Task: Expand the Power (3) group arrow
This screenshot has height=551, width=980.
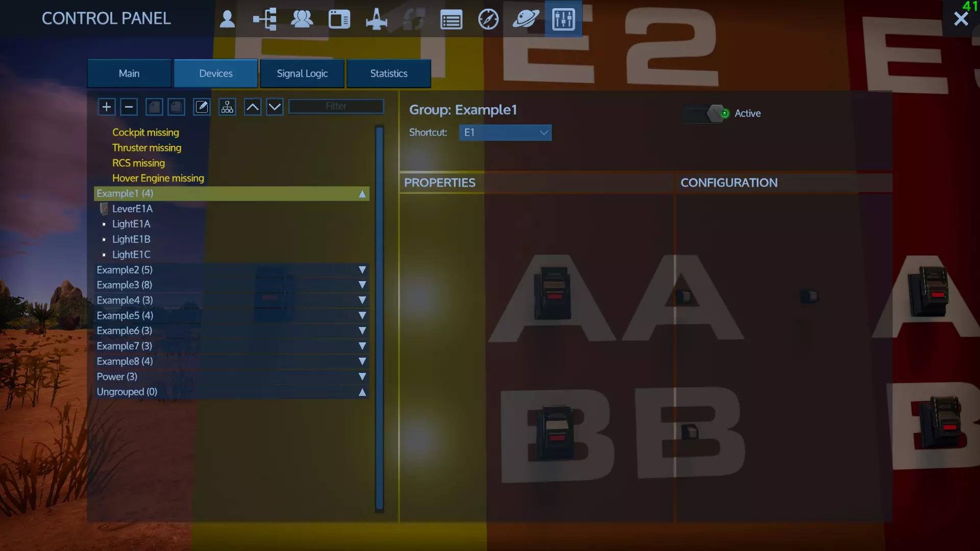Action: coord(362,377)
